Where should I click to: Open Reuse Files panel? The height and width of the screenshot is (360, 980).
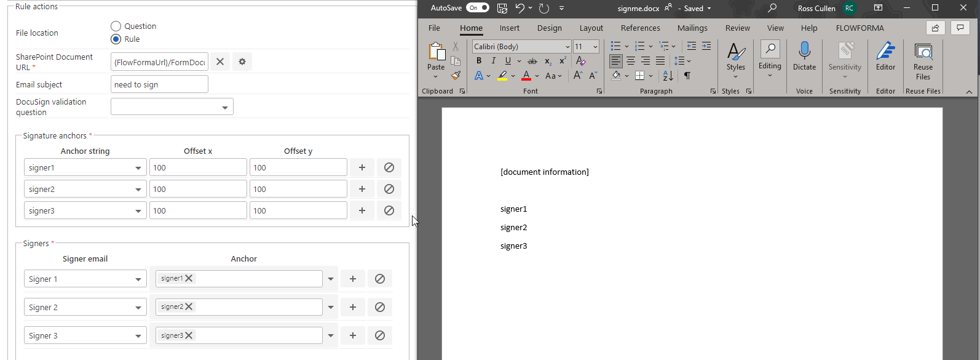(923, 62)
